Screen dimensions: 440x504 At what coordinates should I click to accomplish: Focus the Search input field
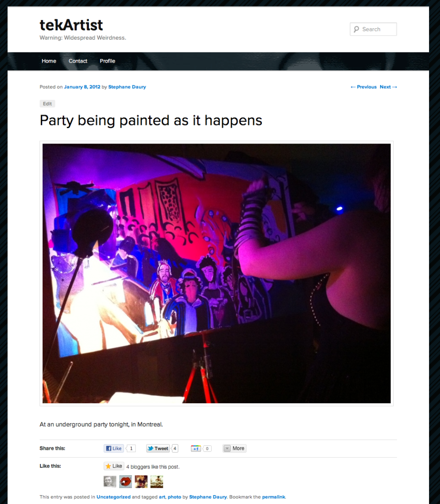tap(373, 29)
